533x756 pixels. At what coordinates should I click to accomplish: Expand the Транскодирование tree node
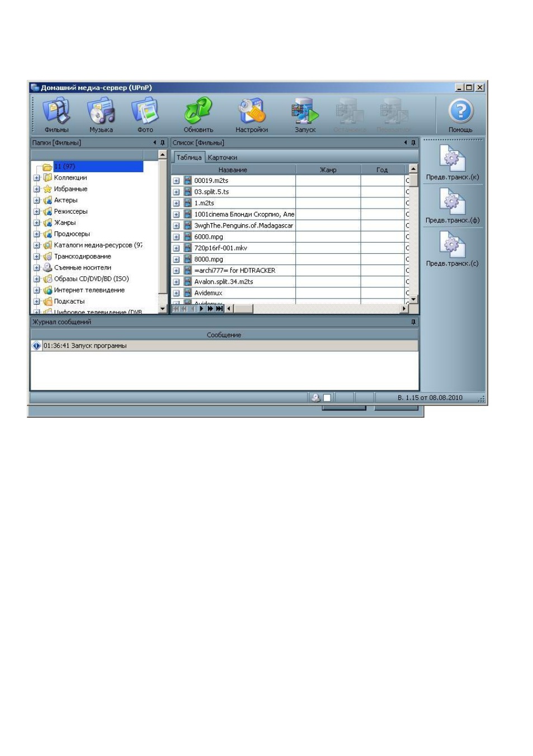pyautogui.click(x=37, y=256)
